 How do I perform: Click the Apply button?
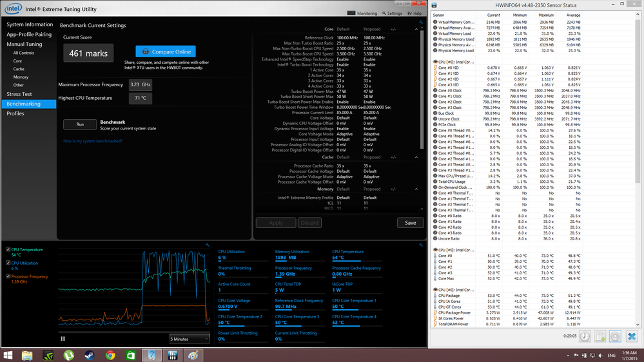(276, 223)
